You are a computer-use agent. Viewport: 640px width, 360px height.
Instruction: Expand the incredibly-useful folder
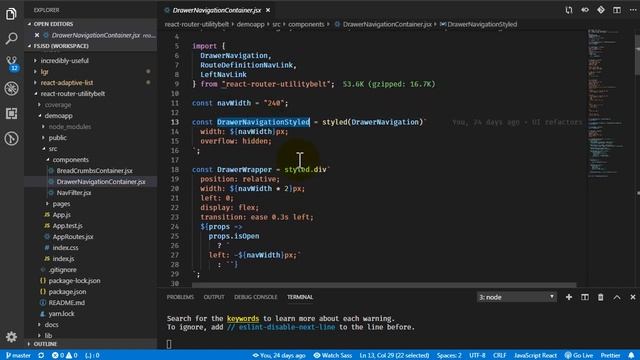[64, 61]
